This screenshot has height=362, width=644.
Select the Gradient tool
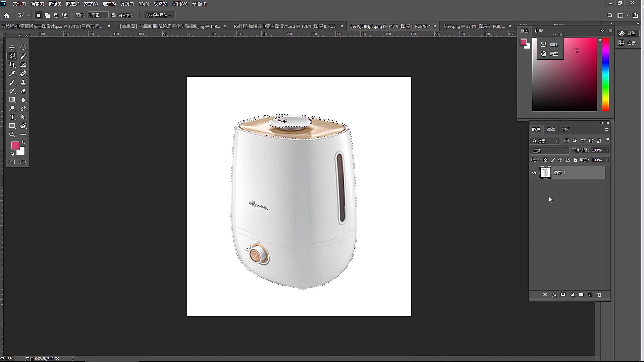pyautogui.click(x=12, y=100)
